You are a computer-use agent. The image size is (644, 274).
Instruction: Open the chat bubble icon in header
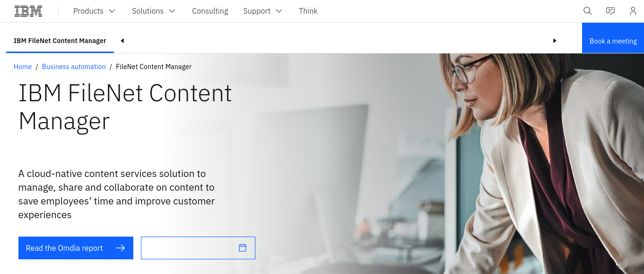point(610,11)
